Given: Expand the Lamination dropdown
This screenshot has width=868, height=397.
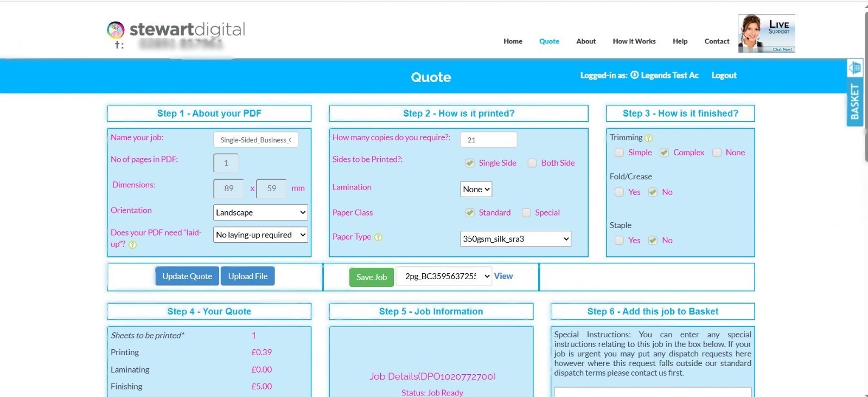Looking at the screenshot, I should [476, 190].
